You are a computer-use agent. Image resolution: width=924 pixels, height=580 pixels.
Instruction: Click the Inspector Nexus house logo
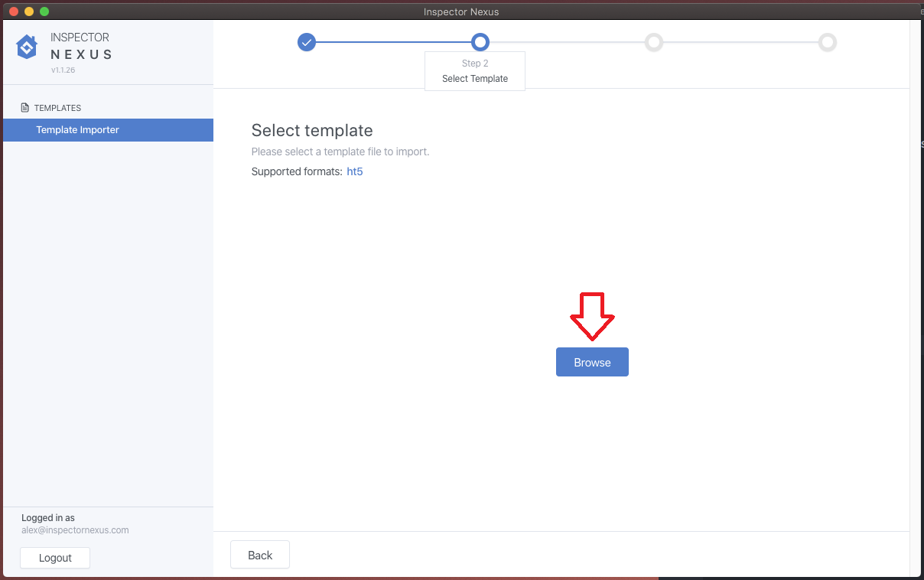pyautogui.click(x=27, y=47)
